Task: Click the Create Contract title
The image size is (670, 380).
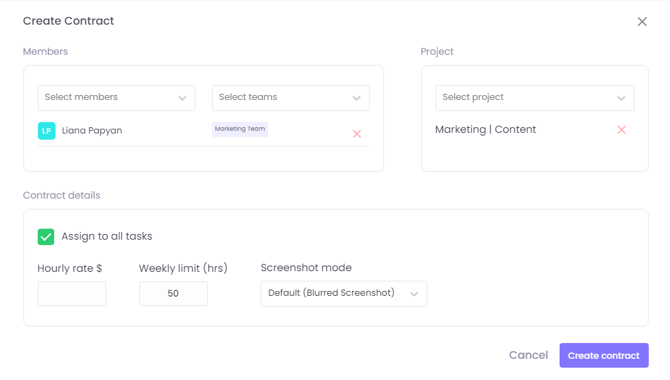Action: (x=68, y=21)
